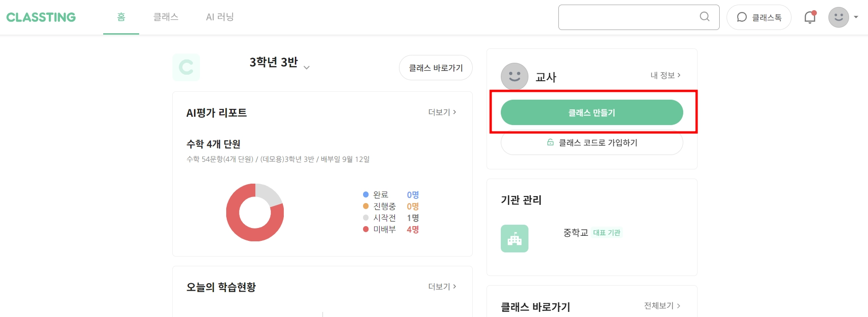The image size is (868, 317).
Task: Click inside the search input field
Action: tap(627, 18)
